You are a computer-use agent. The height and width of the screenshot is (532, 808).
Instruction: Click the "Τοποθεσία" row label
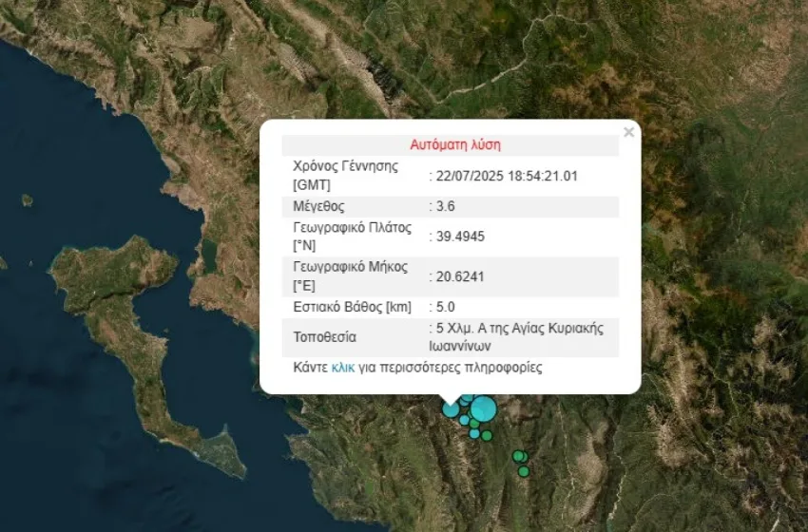point(325,337)
